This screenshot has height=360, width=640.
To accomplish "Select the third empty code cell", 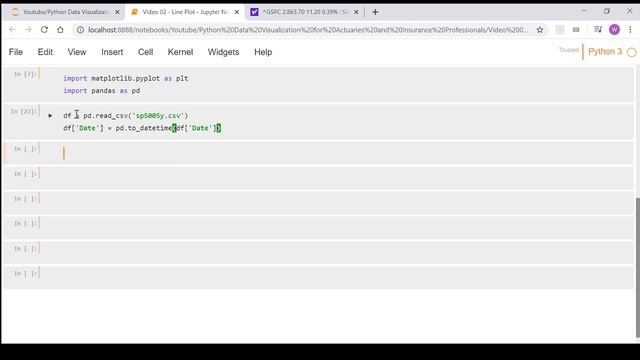I will 318,203.
